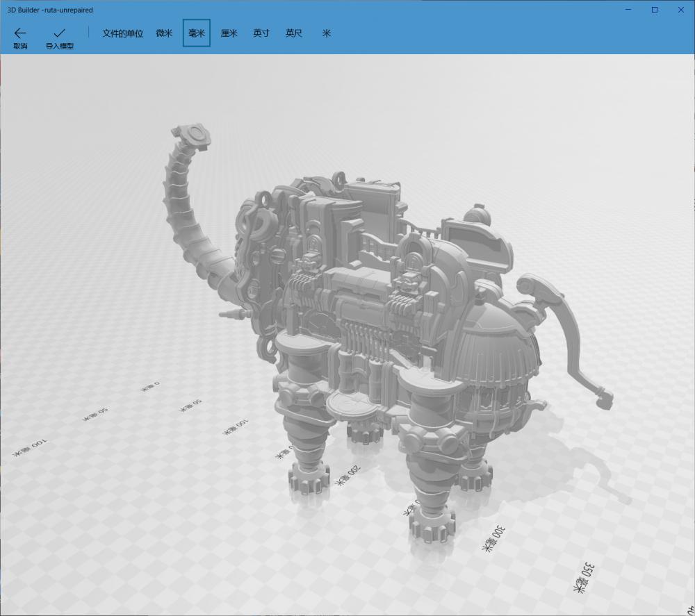Select the 厘米 (centimeters) unit

point(229,33)
